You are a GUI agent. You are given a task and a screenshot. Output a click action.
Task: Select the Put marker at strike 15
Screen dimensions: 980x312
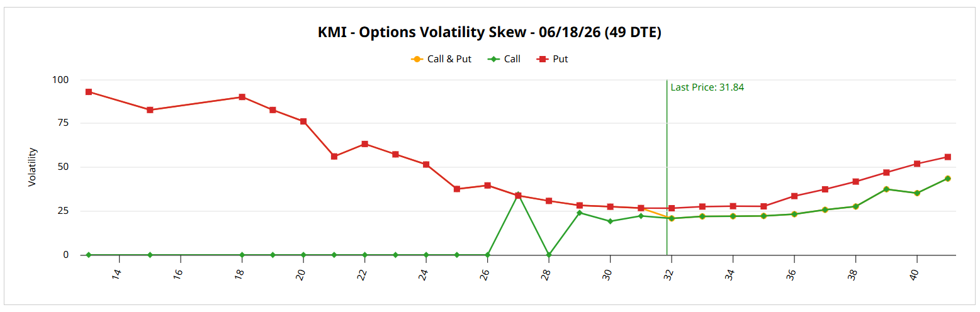[x=150, y=109]
